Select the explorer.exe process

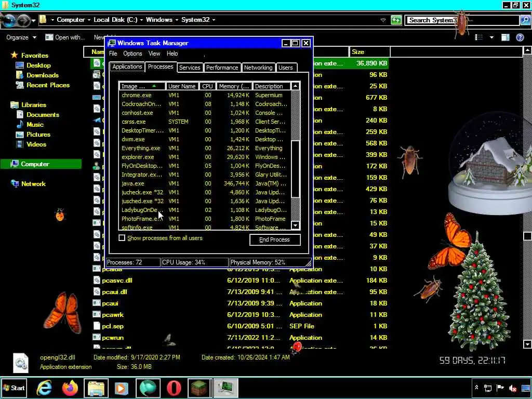205,157
